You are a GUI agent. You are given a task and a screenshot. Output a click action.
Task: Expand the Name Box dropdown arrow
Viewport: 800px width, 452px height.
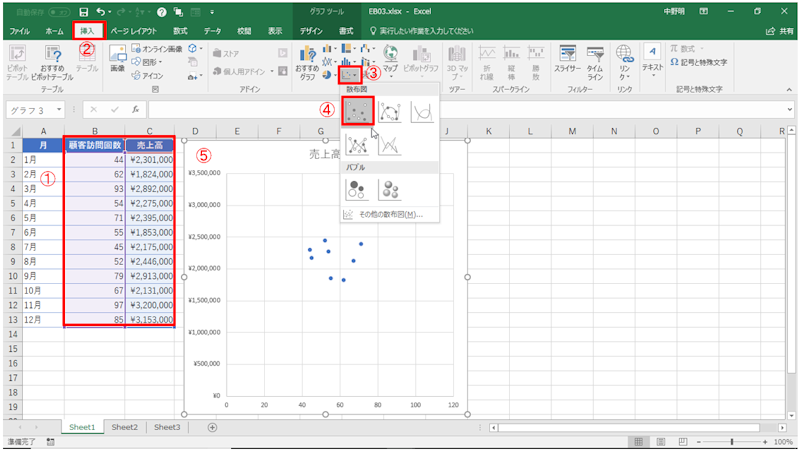coord(60,109)
